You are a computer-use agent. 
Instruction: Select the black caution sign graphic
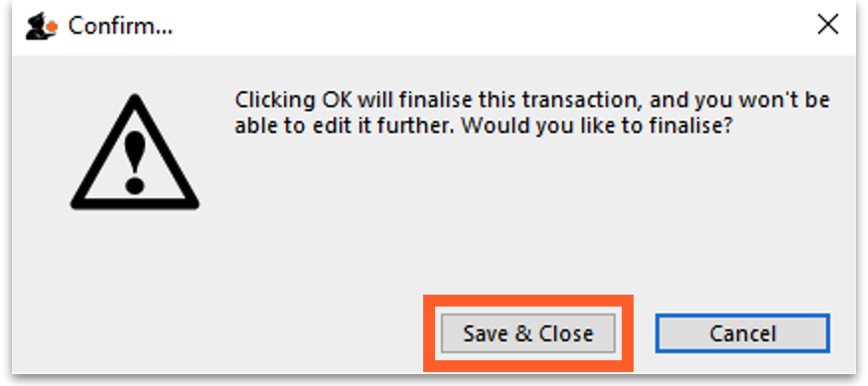[134, 152]
